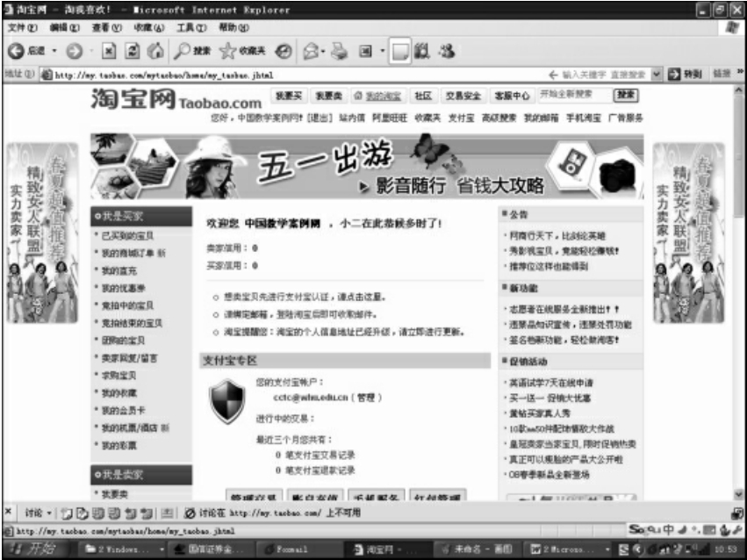Toggle the highlighted Discuss toolbar button
This screenshot has width=747, height=560.
point(399,51)
